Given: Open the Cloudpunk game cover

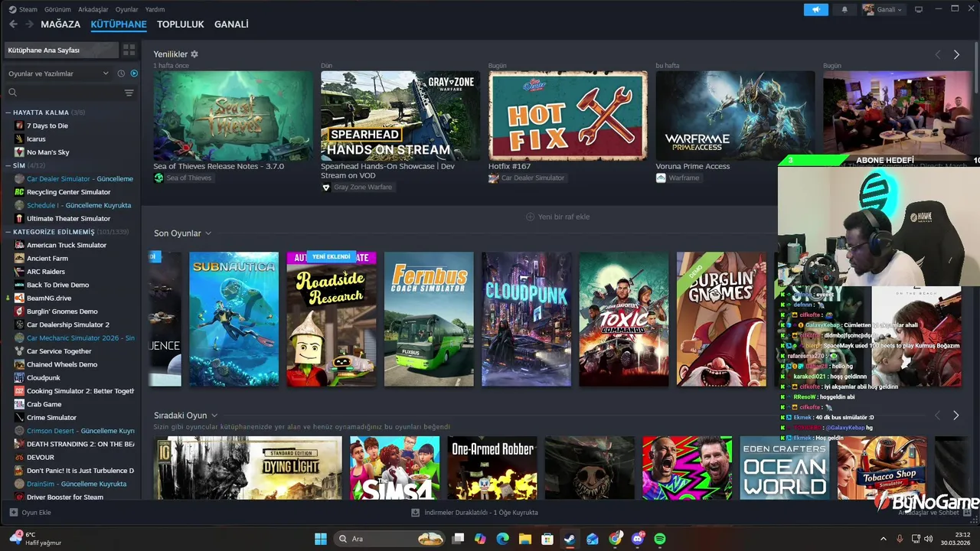Looking at the screenshot, I should click(526, 319).
